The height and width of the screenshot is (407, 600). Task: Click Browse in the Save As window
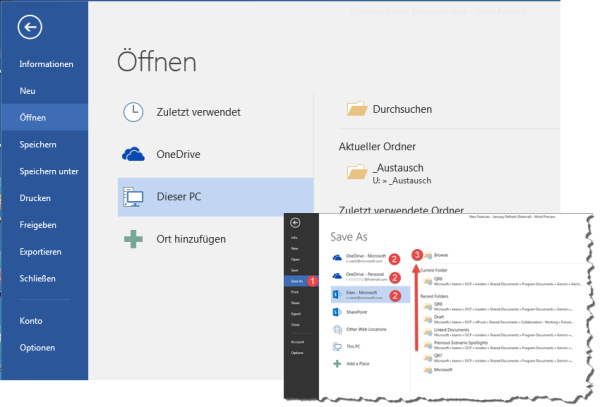point(436,255)
